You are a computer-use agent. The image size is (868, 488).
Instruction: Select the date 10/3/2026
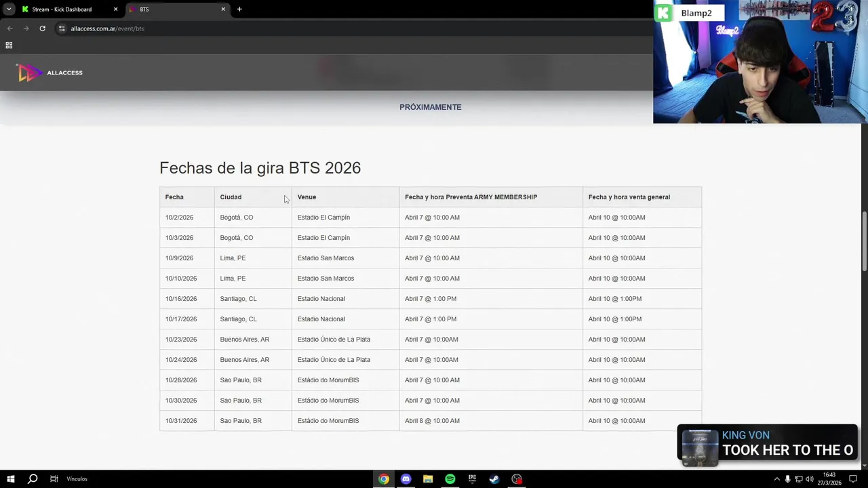179,238
